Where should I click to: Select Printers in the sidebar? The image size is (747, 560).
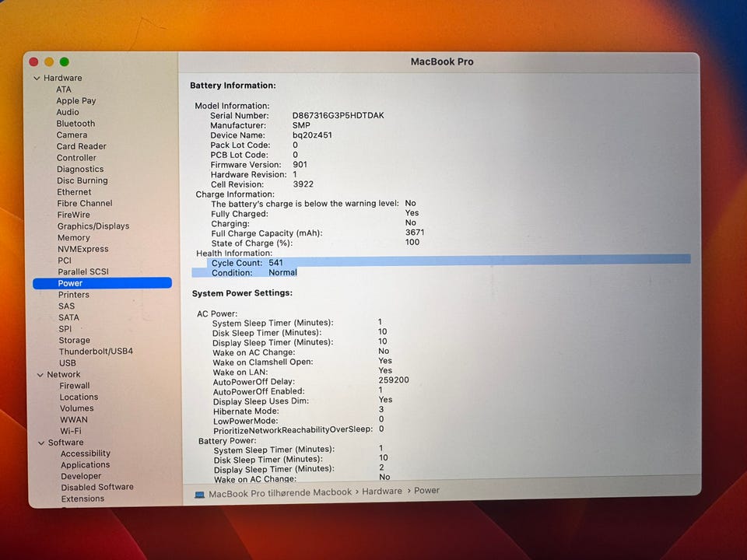[74, 295]
